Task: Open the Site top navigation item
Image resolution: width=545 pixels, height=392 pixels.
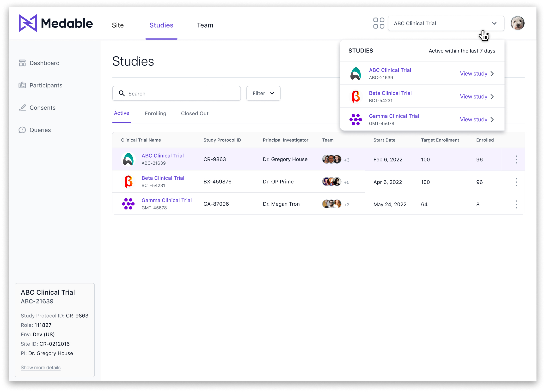Action: coord(118,25)
